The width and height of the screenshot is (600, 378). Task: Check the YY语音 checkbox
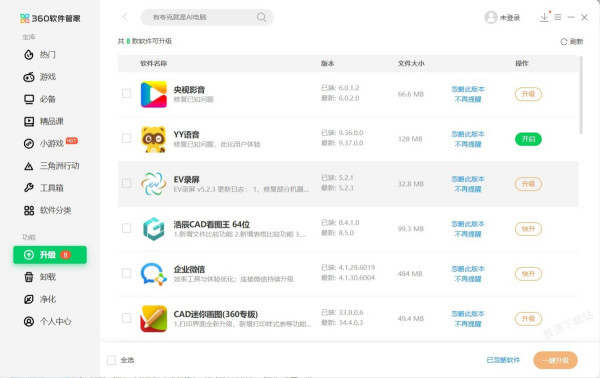pos(126,138)
